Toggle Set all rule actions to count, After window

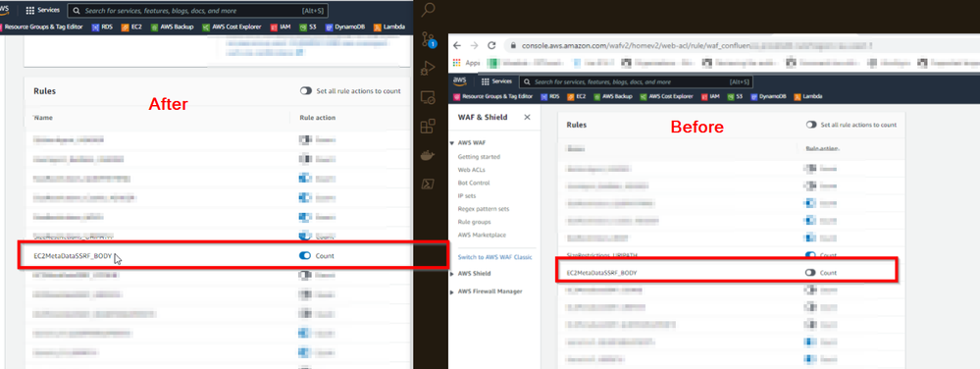306,90
